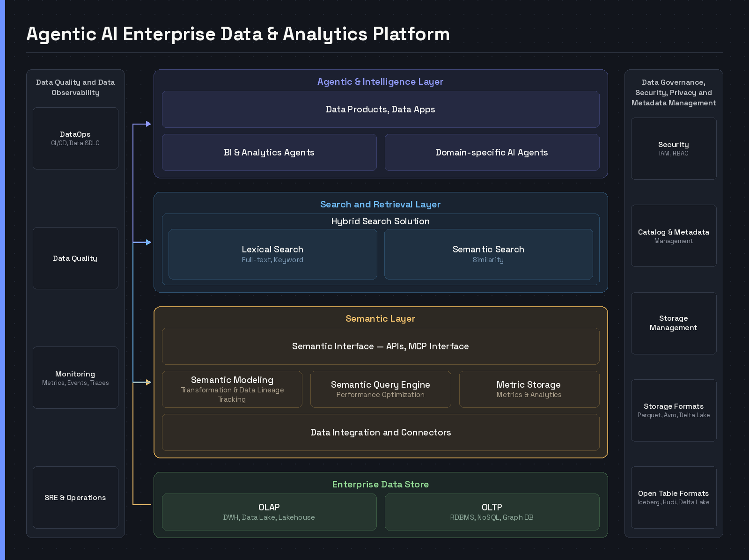Click the Domain-specific AI Agents block

click(492, 153)
